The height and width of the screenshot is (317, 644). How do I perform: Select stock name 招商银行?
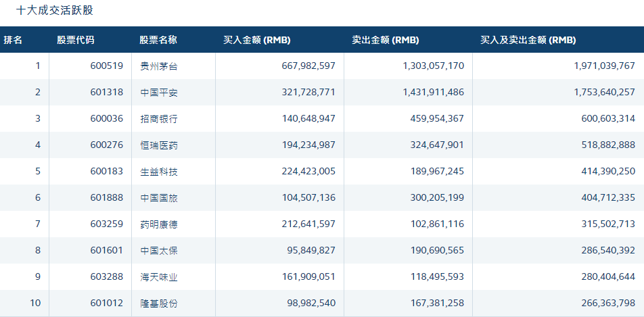158,119
